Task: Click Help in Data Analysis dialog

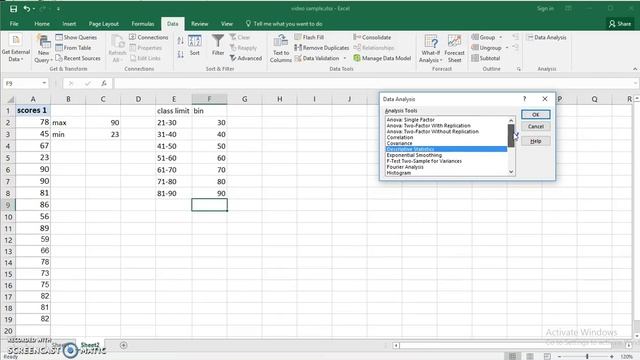Action: pos(536,141)
